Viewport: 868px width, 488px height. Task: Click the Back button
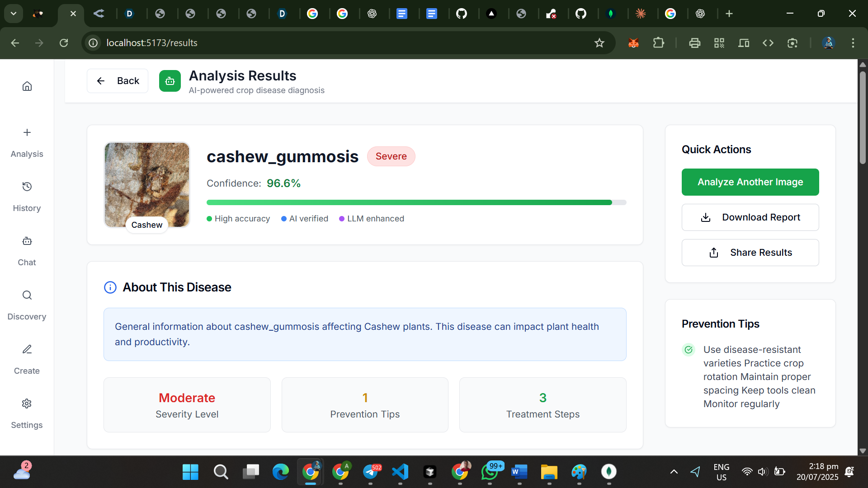tap(118, 81)
